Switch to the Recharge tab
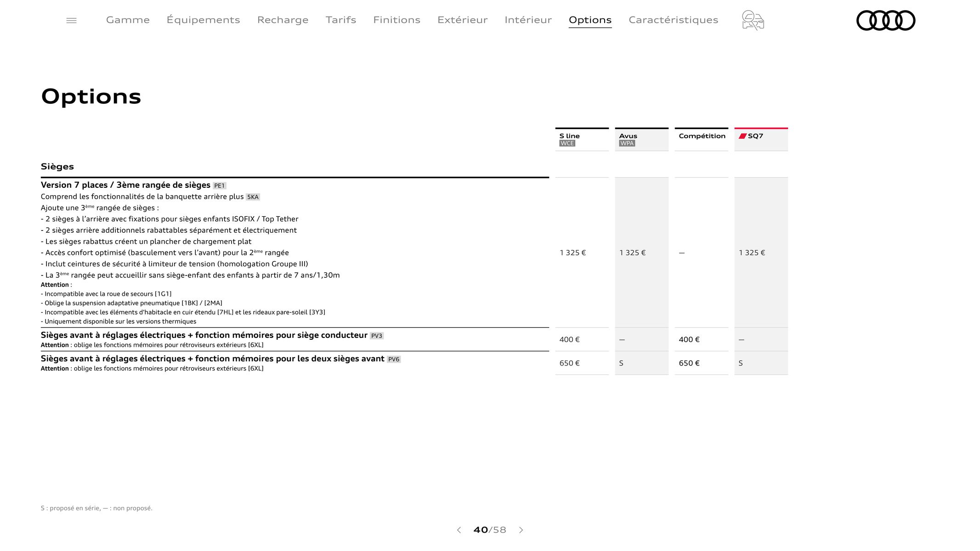980x551 pixels. (x=283, y=20)
